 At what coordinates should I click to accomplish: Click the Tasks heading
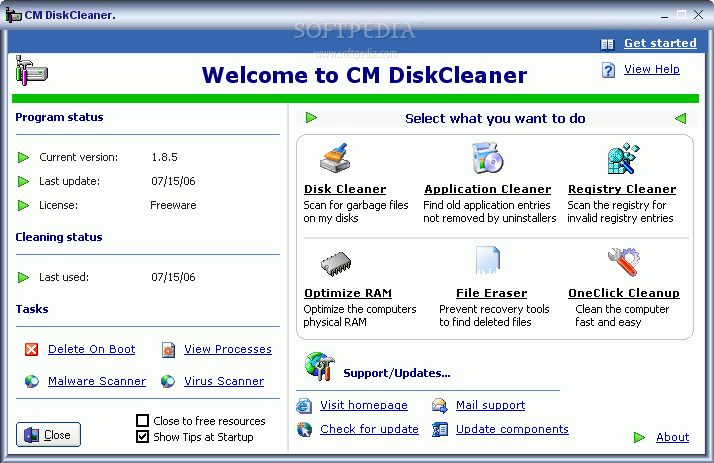click(x=32, y=309)
